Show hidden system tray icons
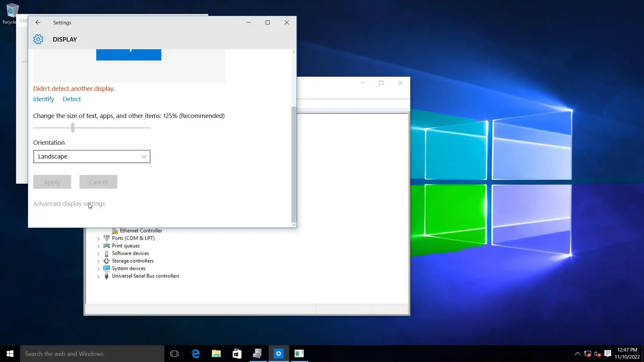This screenshot has height=362, width=644. (x=577, y=354)
